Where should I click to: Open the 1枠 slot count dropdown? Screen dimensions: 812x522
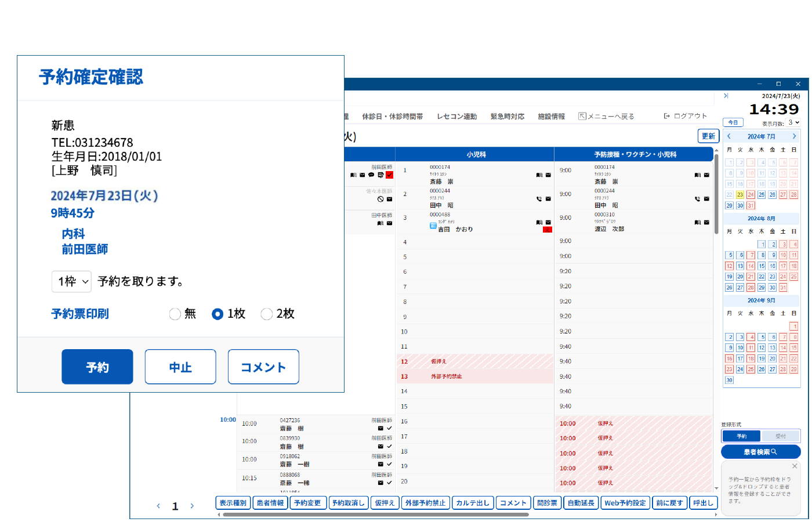[72, 282]
